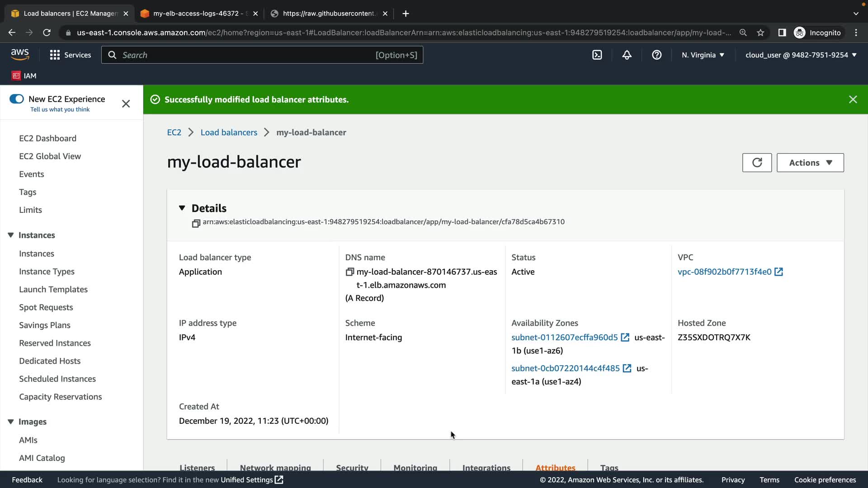Collapse the Details section
The width and height of the screenshot is (868, 488).
coord(182,208)
